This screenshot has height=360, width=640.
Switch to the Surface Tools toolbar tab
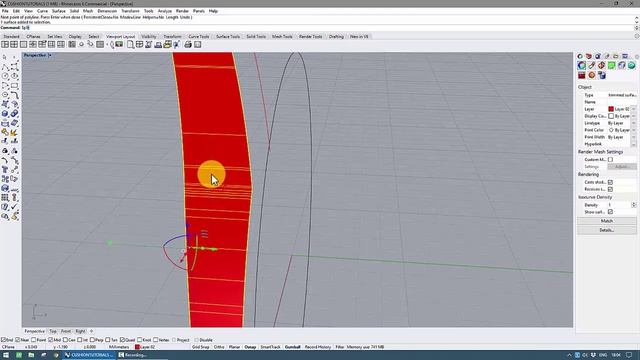click(228, 36)
